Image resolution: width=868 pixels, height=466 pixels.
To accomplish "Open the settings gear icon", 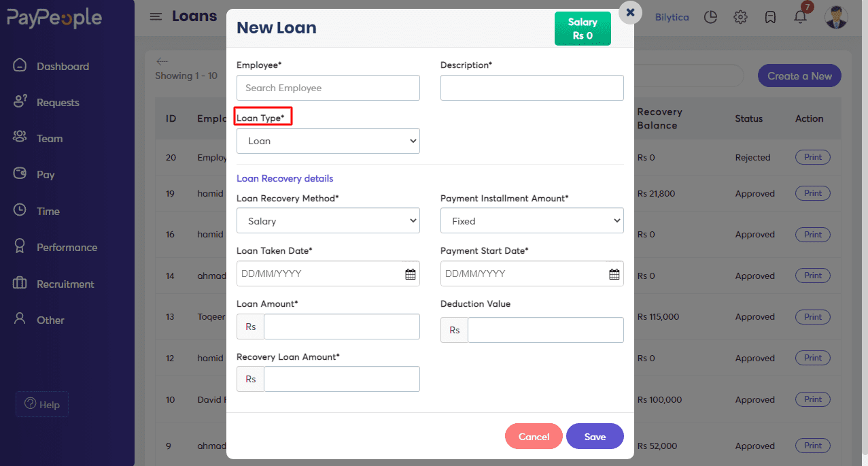I will 740,17.
